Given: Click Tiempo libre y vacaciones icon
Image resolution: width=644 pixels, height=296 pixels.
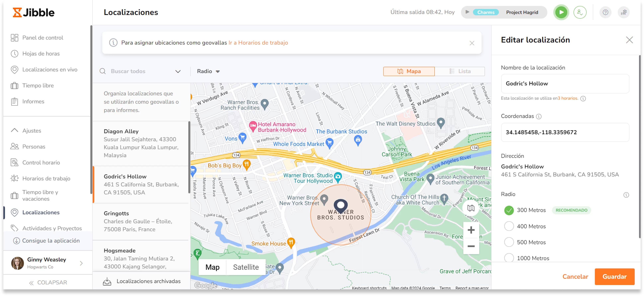Looking at the screenshot, I should pos(14,196).
